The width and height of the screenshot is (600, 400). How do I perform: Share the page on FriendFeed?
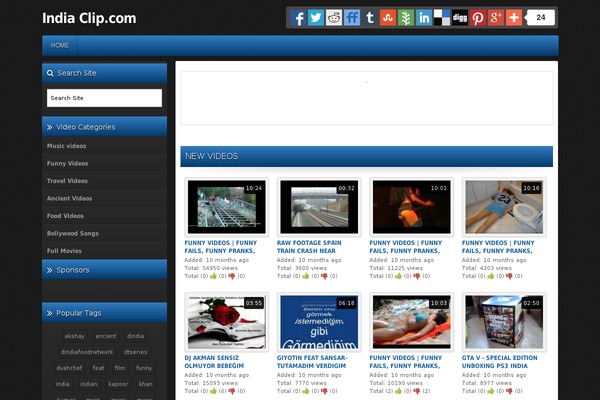click(x=352, y=18)
